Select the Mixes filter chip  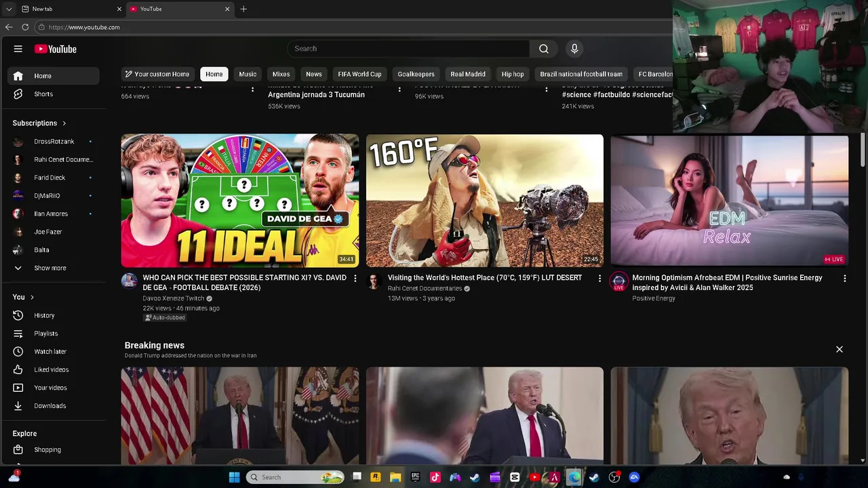tap(281, 74)
